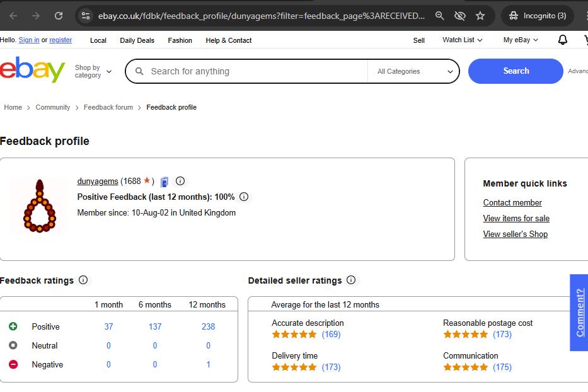This screenshot has height=392, width=588.
Task: Go back to the previous page
Action: (x=13, y=16)
